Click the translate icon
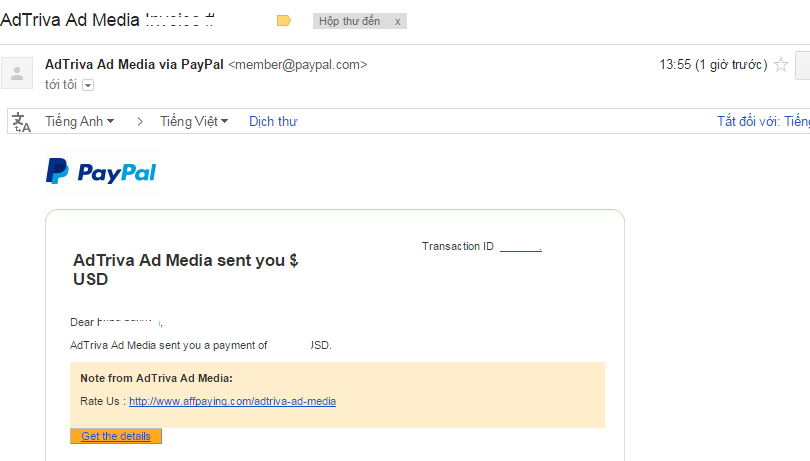 [x=21, y=122]
